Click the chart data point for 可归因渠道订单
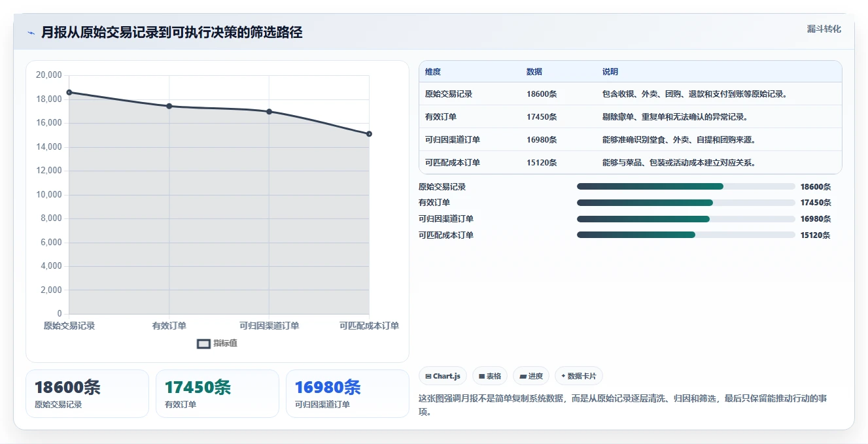Image resolution: width=868 pixels, height=444 pixels. coord(269,112)
